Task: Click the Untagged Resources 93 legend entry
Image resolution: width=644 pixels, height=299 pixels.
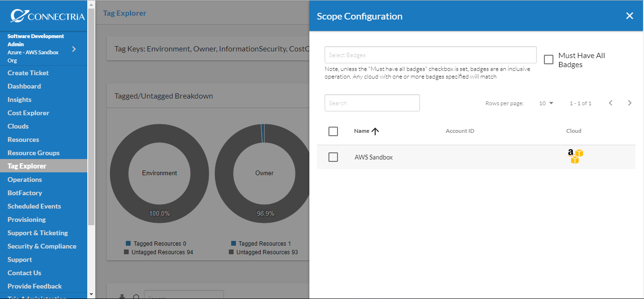Action: point(264,252)
